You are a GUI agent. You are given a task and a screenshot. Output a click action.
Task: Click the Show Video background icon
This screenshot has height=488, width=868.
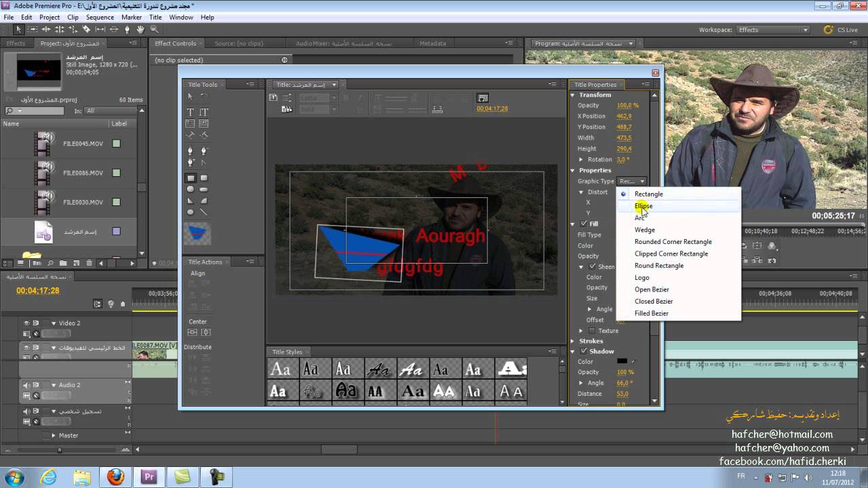(x=482, y=98)
